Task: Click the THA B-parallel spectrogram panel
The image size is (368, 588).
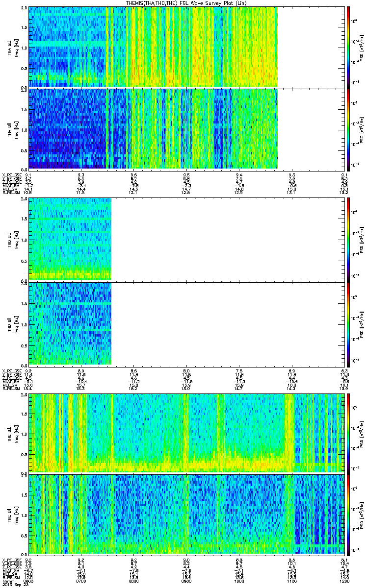Action: point(186,129)
